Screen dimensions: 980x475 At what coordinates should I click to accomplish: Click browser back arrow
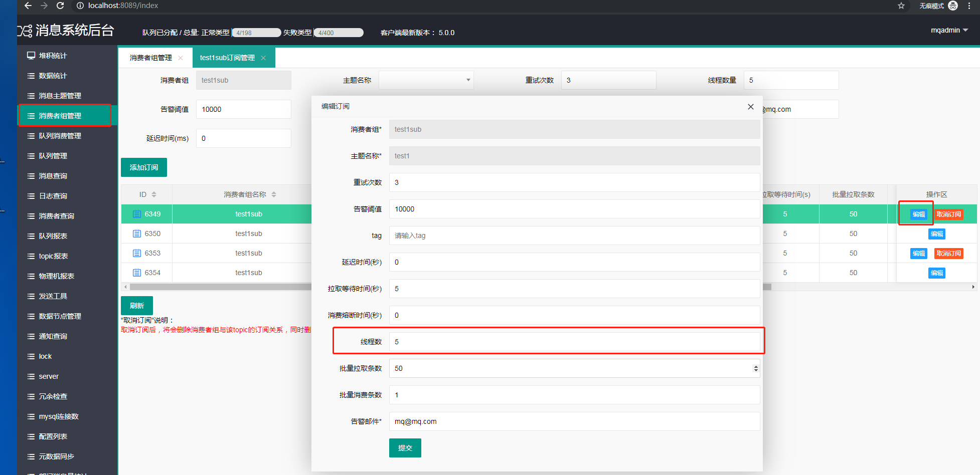28,6
